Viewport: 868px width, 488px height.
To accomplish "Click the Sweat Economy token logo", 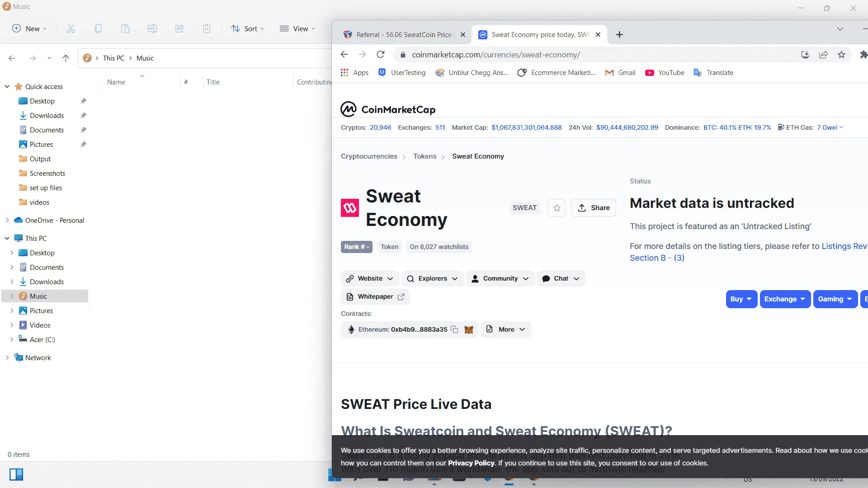I will [x=350, y=208].
